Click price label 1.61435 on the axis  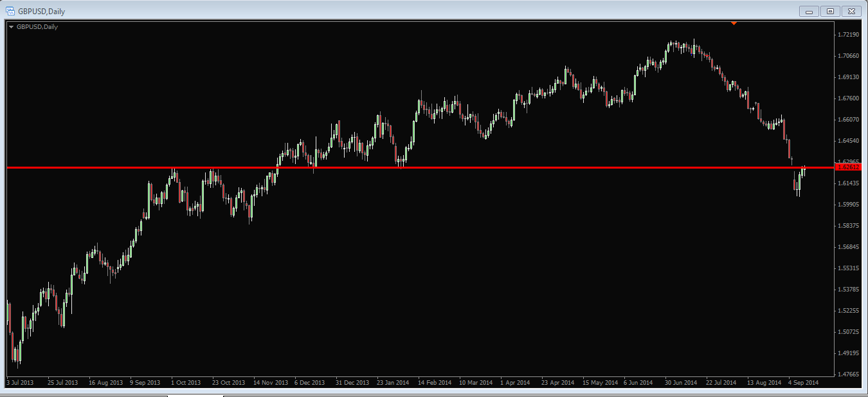849,183
